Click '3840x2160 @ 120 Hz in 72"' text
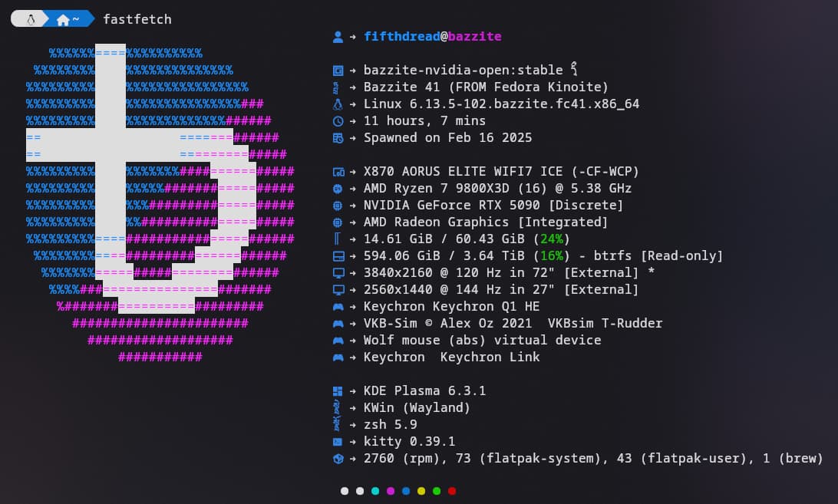The width and height of the screenshot is (838, 504). pyautogui.click(x=460, y=272)
